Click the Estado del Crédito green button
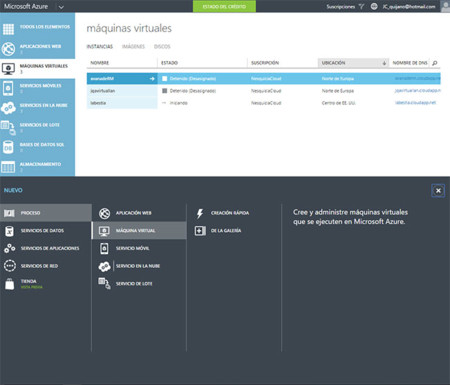 224,6
